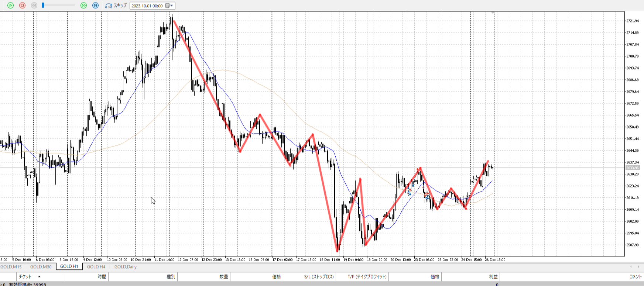Sort orders by チケット column header

pos(25,277)
